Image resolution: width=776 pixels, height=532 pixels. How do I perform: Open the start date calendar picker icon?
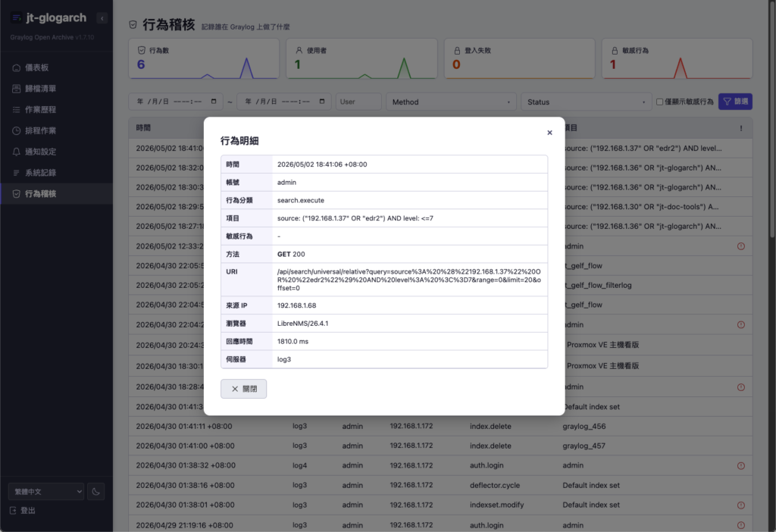pos(214,102)
